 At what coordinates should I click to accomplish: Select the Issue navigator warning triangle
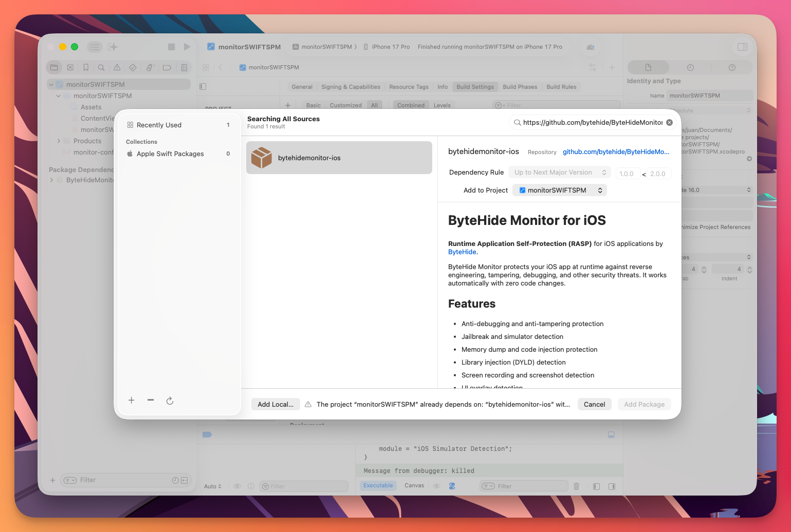tap(117, 67)
